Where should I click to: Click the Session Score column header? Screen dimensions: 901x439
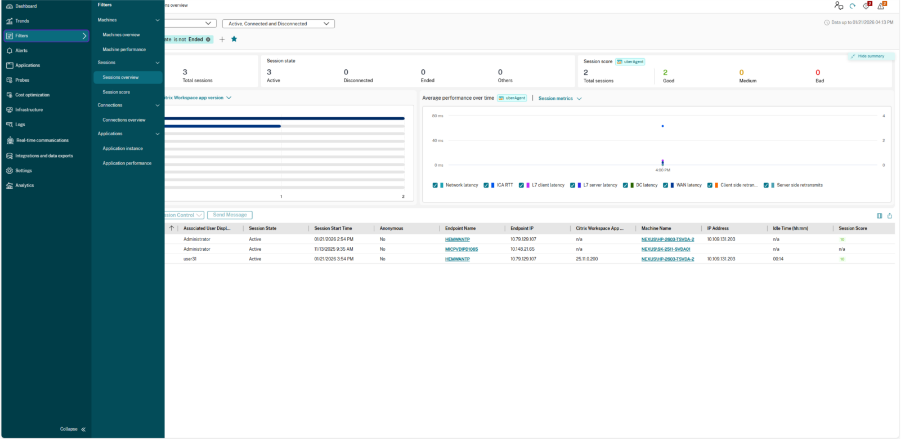pyautogui.click(x=853, y=228)
